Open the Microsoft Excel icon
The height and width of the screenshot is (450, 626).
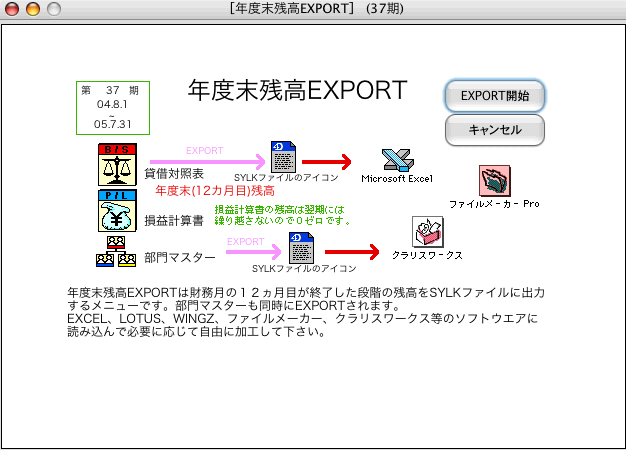coord(397,160)
